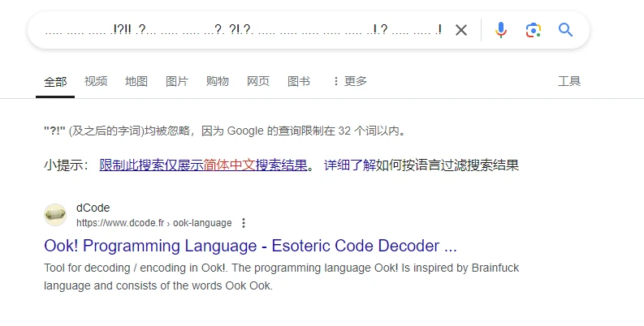Switch to the 购物 tab

click(x=218, y=81)
